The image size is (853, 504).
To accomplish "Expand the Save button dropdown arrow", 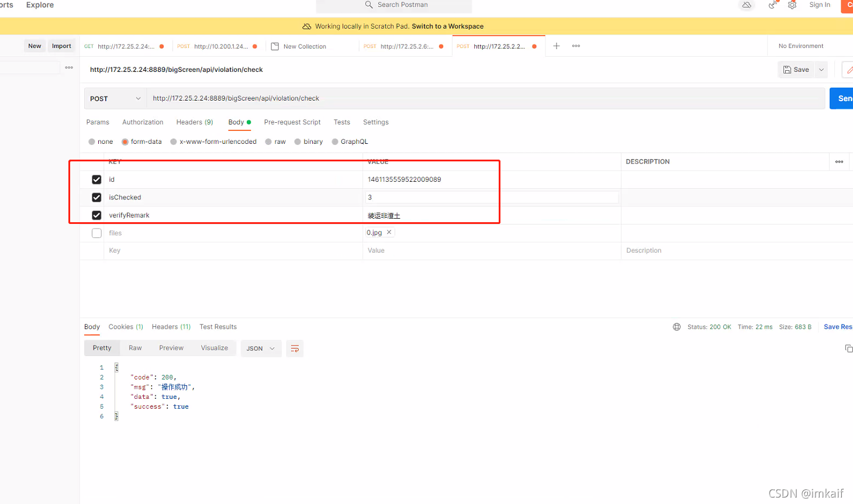I will pyautogui.click(x=821, y=70).
